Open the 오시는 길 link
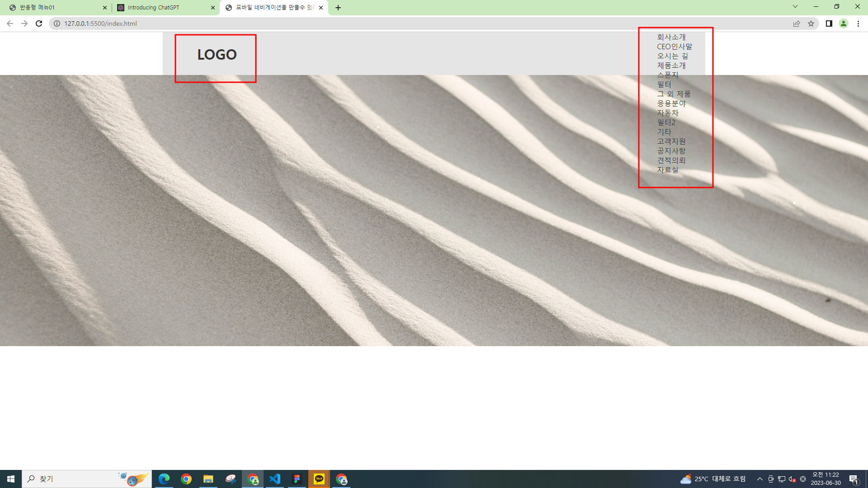Screen dimensions: 868x488 pyautogui.click(x=673, y=56)
